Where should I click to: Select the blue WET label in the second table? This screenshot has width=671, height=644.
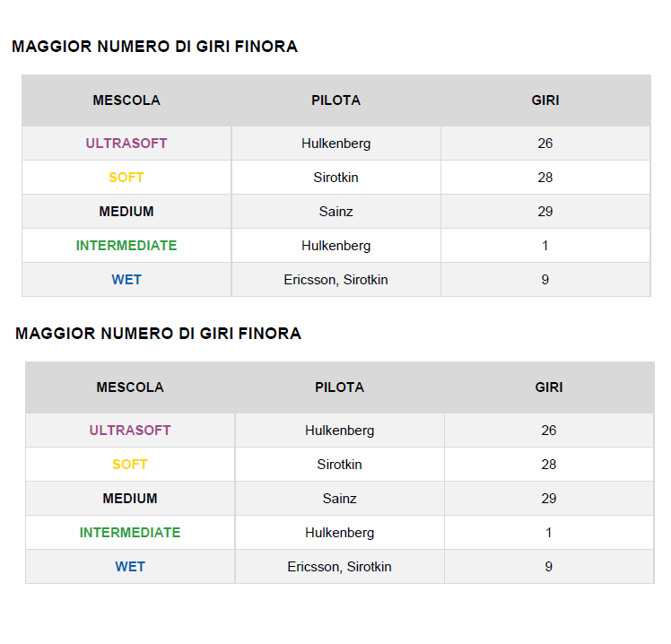tap(130, 567)
